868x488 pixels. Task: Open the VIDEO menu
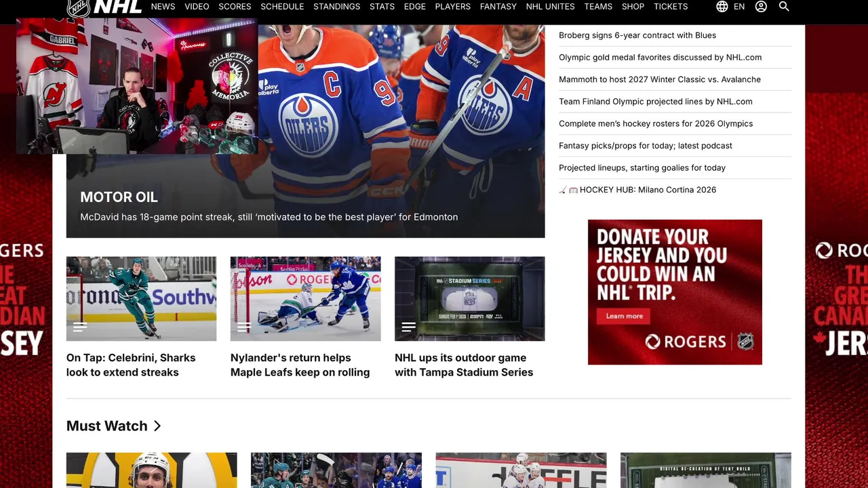[x=197, y=7]
